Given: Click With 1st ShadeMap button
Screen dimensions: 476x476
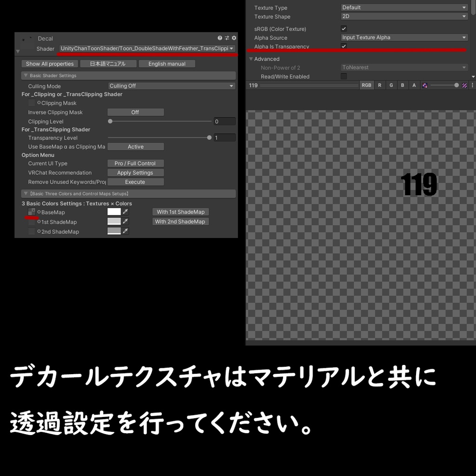Looking at the screenshot, I should point(181,212).
